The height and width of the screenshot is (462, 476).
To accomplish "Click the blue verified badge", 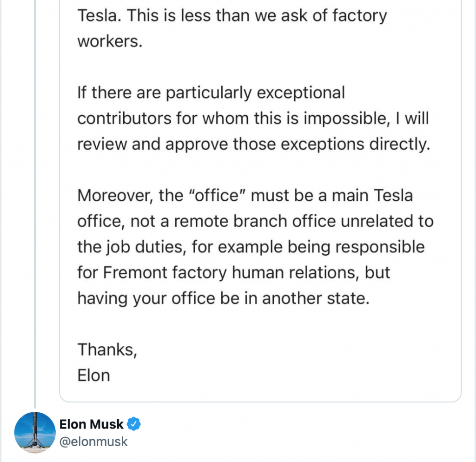I will pyautogui.click(x=135, y=424).
